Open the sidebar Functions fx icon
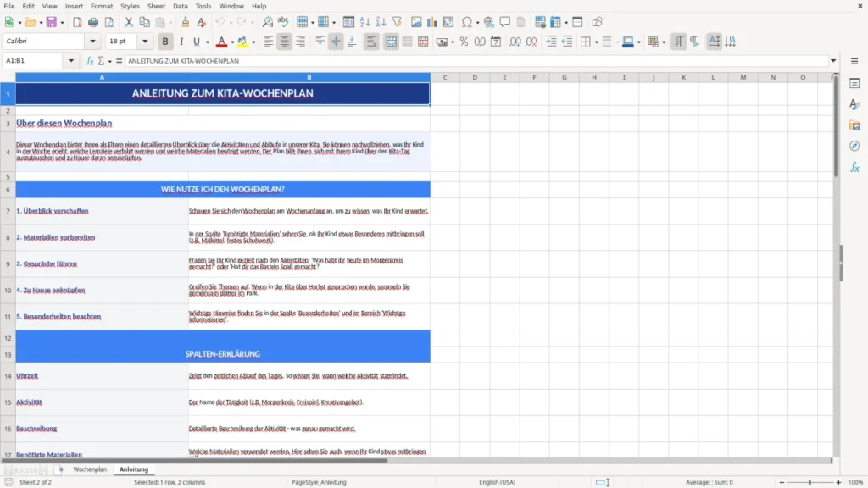Screen dimensions: 868x488 (854, 167)
